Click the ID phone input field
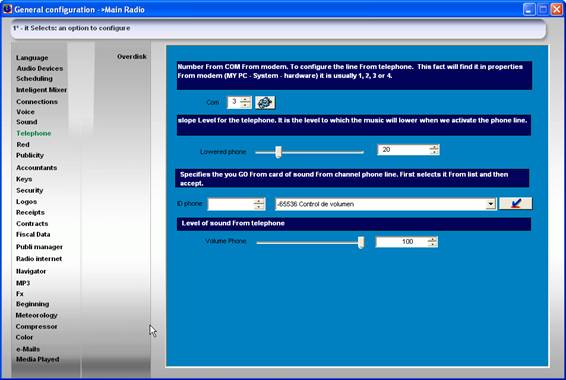 231,204
